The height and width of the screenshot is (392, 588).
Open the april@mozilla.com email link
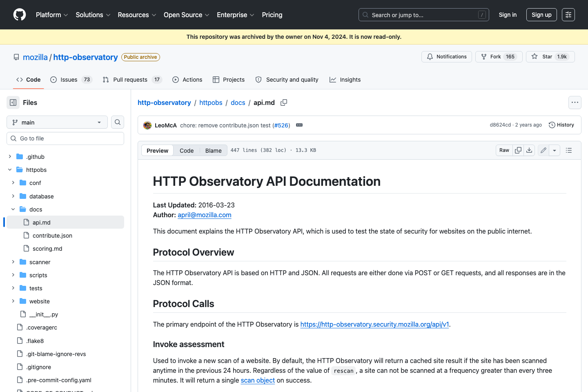tap(204, 215)
